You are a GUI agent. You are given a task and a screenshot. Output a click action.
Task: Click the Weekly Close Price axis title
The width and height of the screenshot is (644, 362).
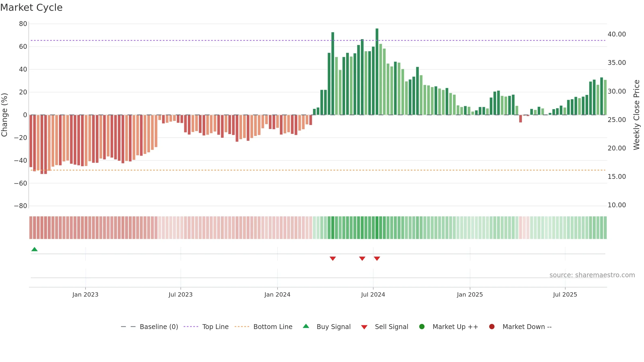tap(636, 115)
